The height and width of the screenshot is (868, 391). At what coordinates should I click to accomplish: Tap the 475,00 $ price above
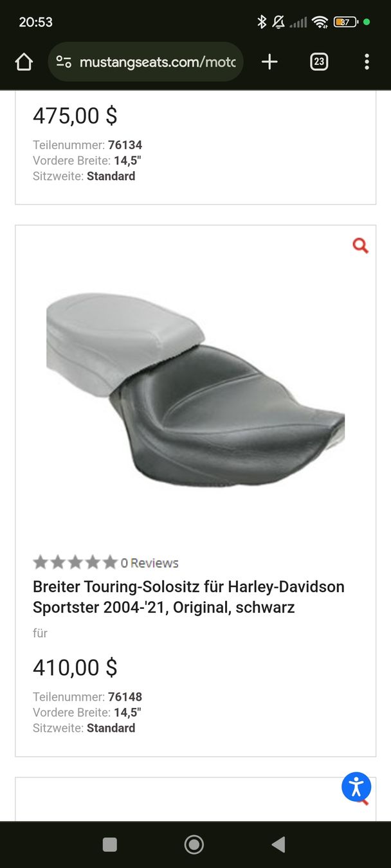click(x=75, y=116)
